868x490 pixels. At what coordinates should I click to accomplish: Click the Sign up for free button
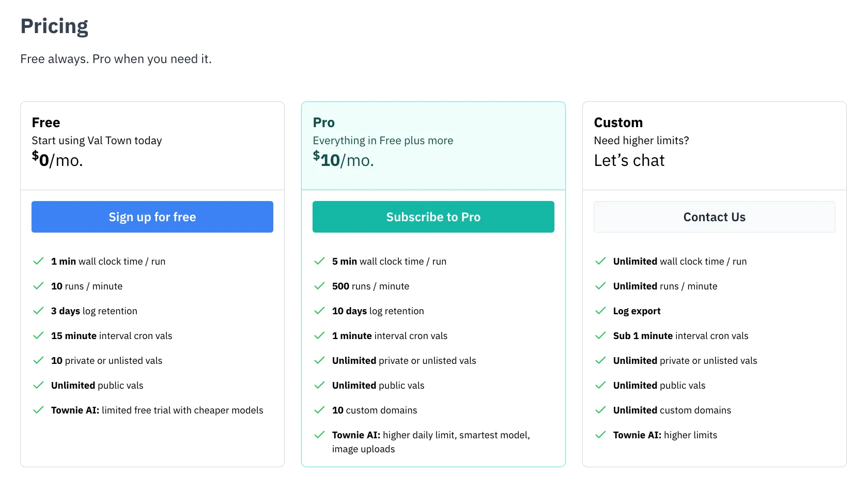[152, 217]
